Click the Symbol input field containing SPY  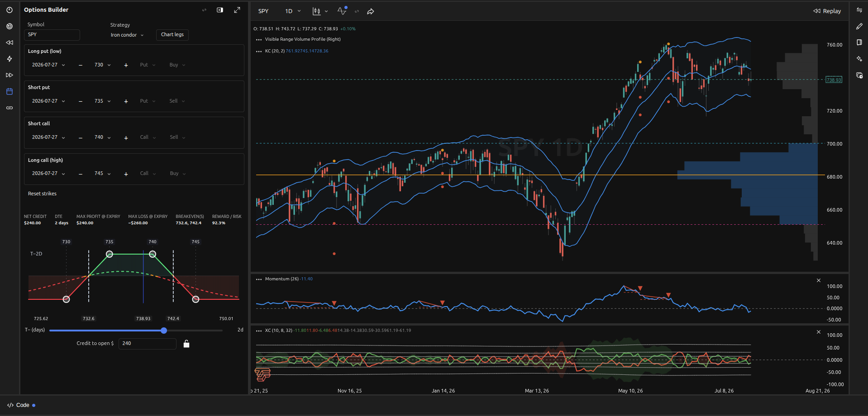pos(52,35)
